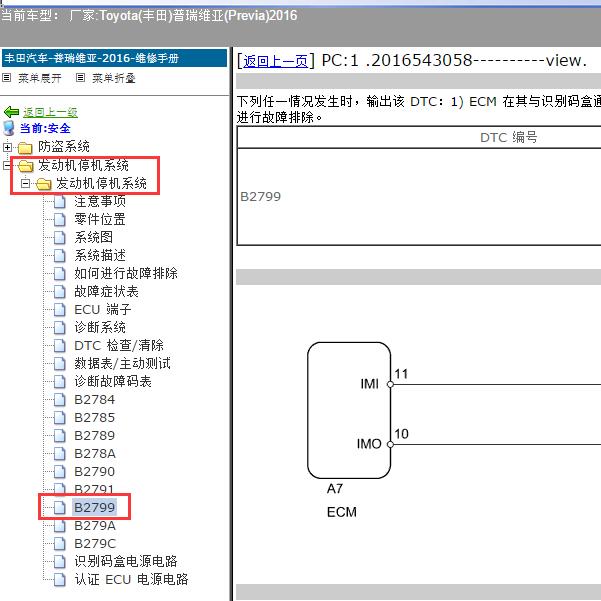
Task: Open the 认证 ECU 电源电路 page
Action: [x=131, y=580]
